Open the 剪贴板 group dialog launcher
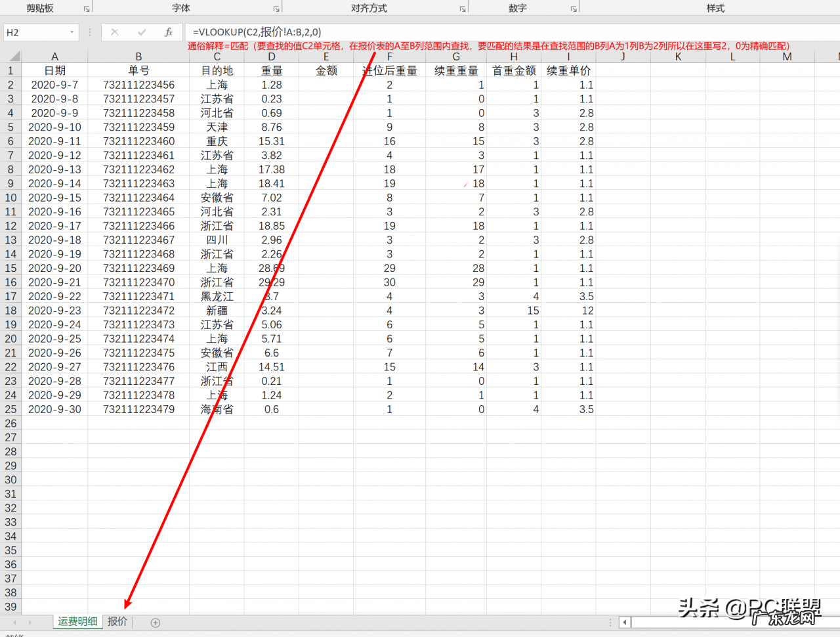The image size is (840, 637). (x=86, y=8)
